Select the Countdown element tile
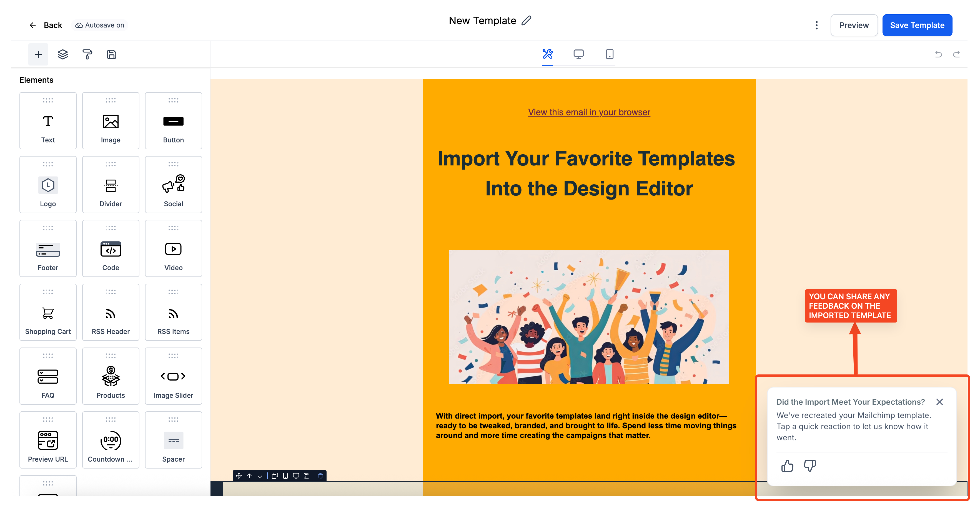This screenshot has width=980, height=511. [111, 440]
